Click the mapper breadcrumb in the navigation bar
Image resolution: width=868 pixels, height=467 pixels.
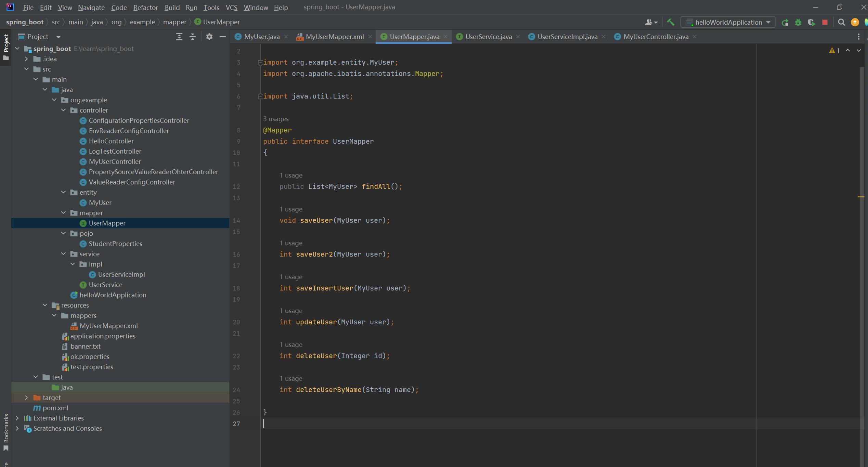point(174,22)
